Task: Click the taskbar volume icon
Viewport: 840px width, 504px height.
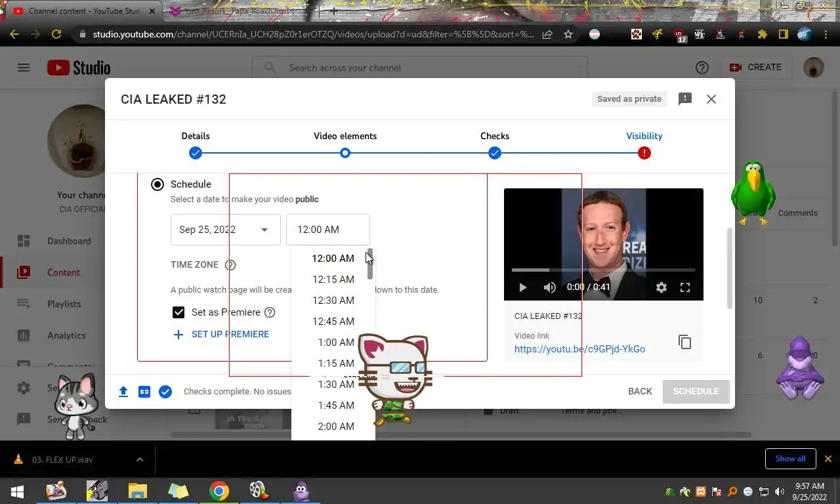Action: point(780,492)
